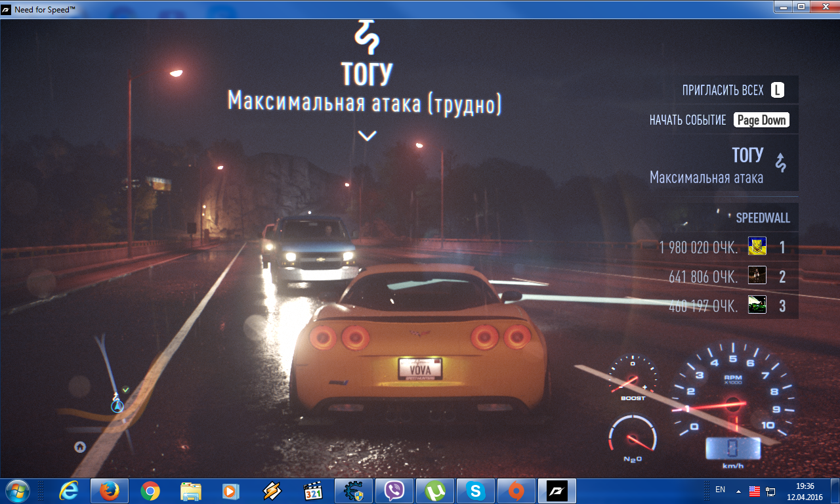Click the digital speed readout above km/h
Screen dimensions: 840x504
[x=732, y=449]
